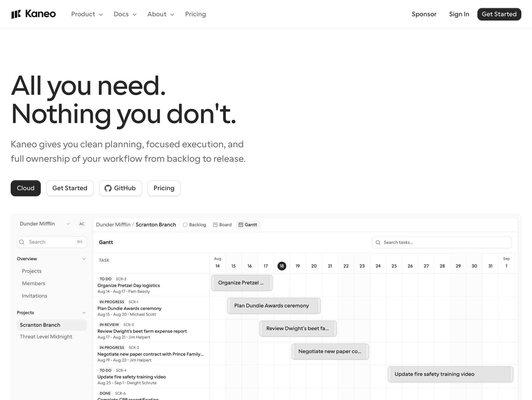The height and width of the screenshot is (400, 532).
Task: Click the IN PROGRESS badge for SCR-2
Action: 112,348
